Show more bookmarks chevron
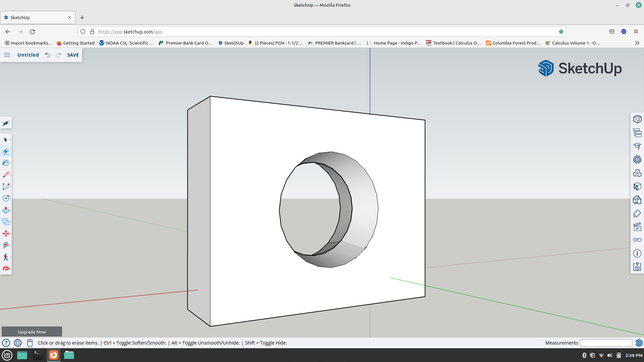Screen dimensions: 644x362 tap(637, 43)
